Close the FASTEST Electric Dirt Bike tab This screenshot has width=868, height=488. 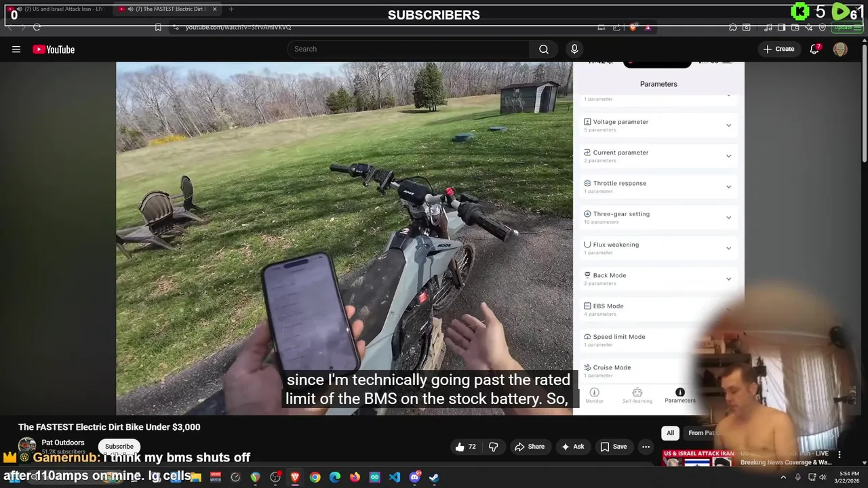(x=215, y=9)
